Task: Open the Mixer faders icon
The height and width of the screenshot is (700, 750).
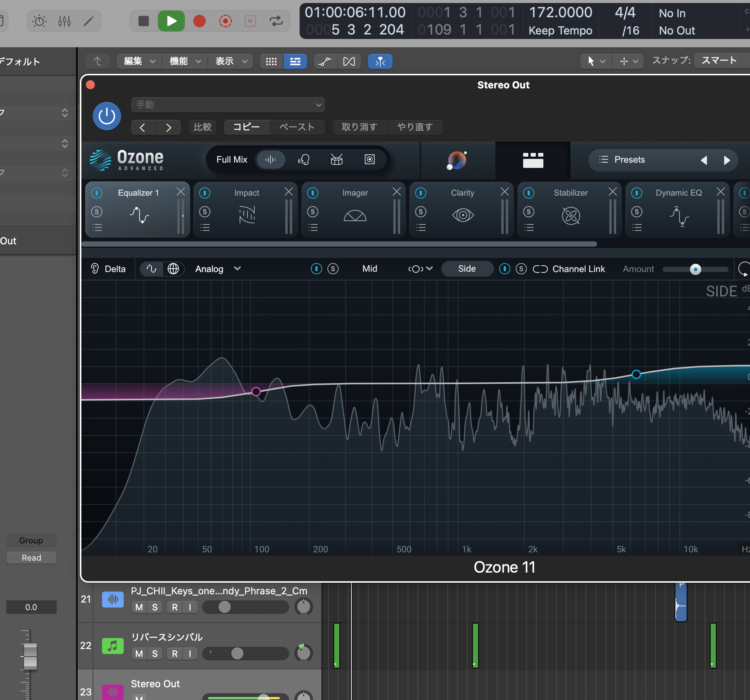Action: (64, 21)
